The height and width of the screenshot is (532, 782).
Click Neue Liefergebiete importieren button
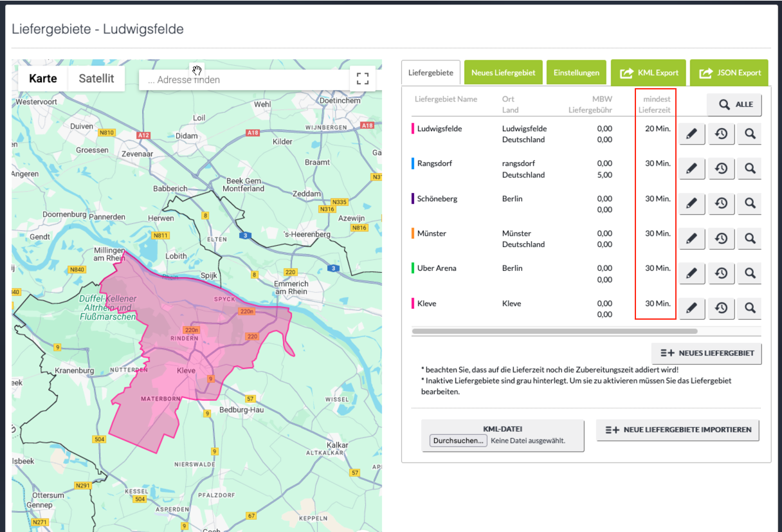coord(678,430)
